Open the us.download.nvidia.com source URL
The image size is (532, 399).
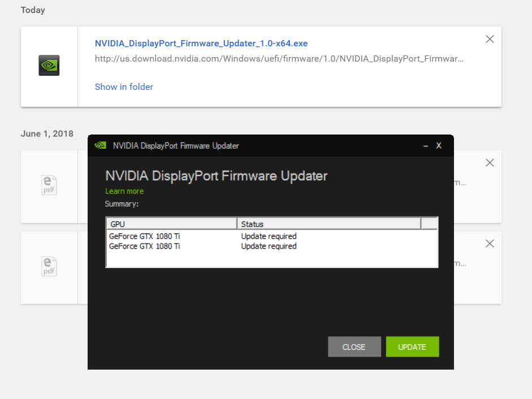(x=279, y=59)
